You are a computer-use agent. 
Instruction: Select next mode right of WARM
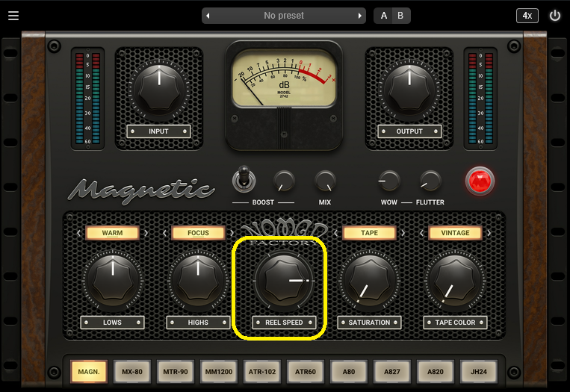click(146, 233)
